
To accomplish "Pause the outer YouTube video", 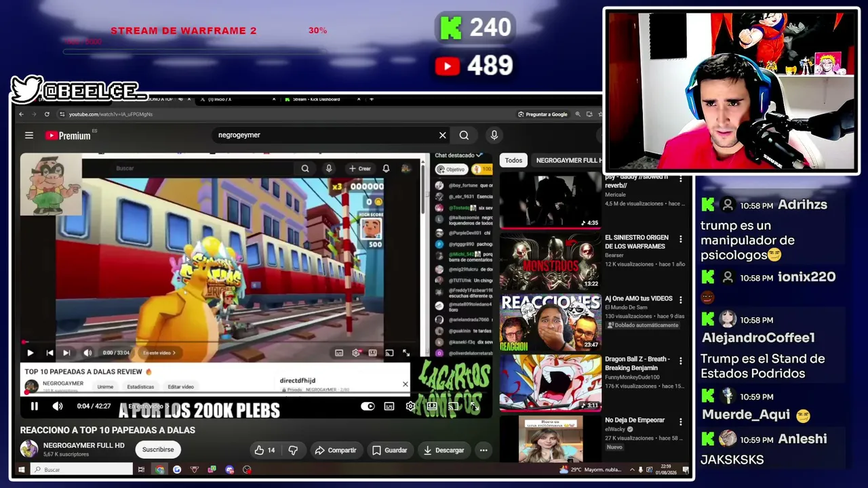I will pyautogui.click(x=34, y=407).
